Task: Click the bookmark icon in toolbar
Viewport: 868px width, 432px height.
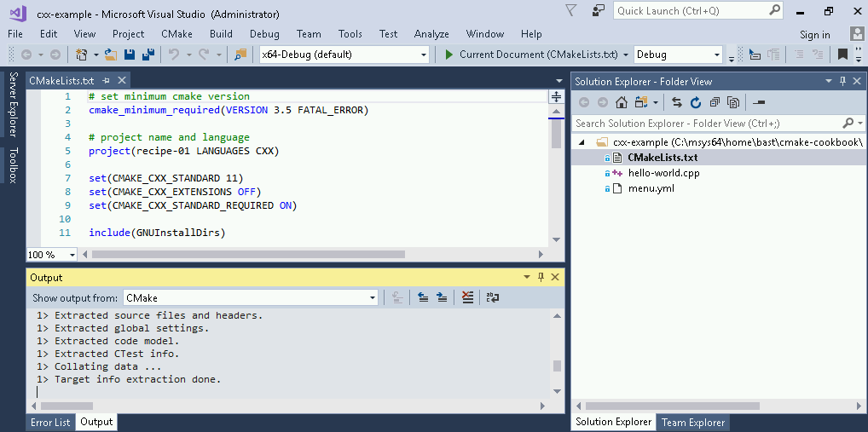Action: coord(842,55)
